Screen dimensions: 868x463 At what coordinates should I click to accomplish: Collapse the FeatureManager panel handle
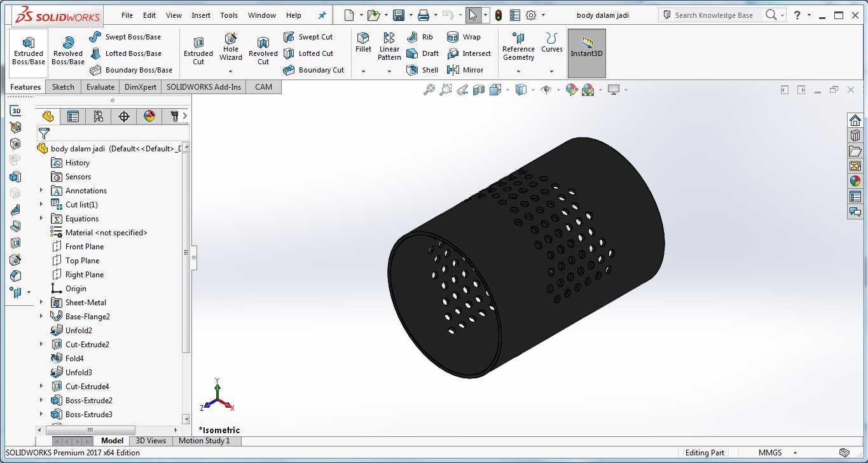click(x=194, y=258)
